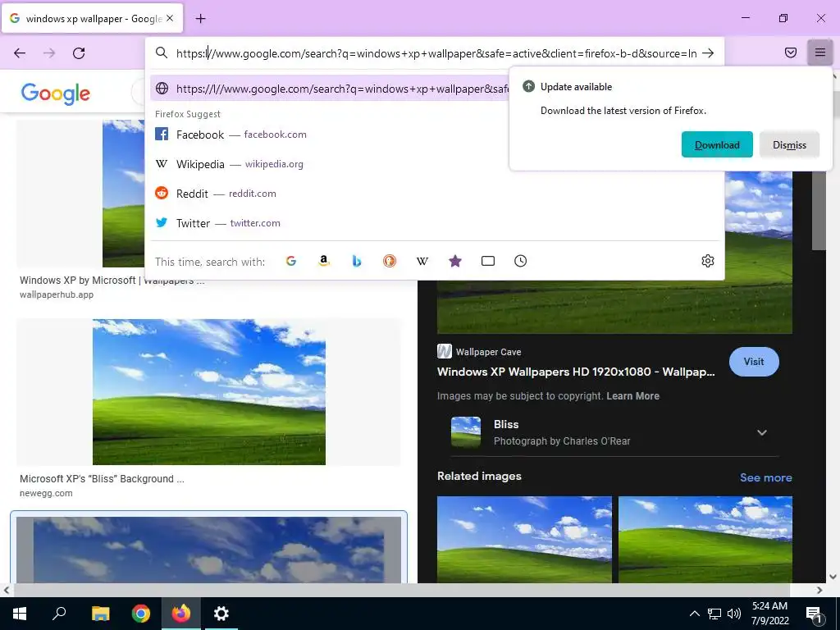Open the Windows Start menu
Image resolution: width=840 pixels, height=630 pixels.
tap(20, 614)
